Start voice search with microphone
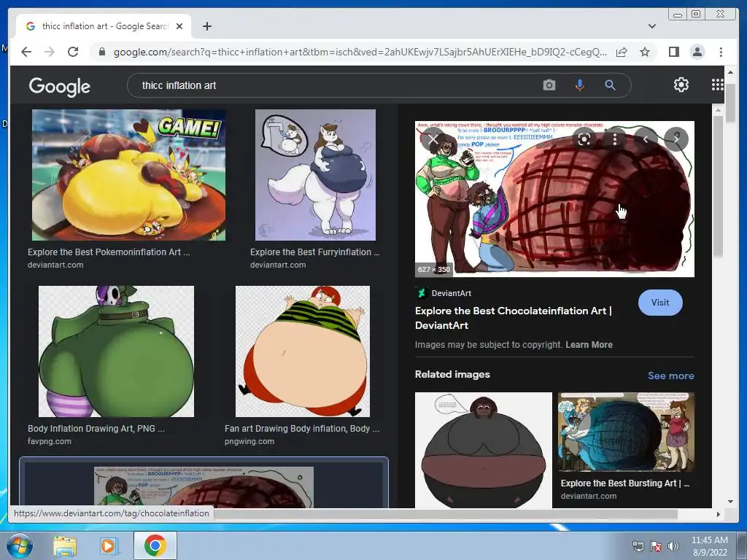 click(x=579, y=85)
